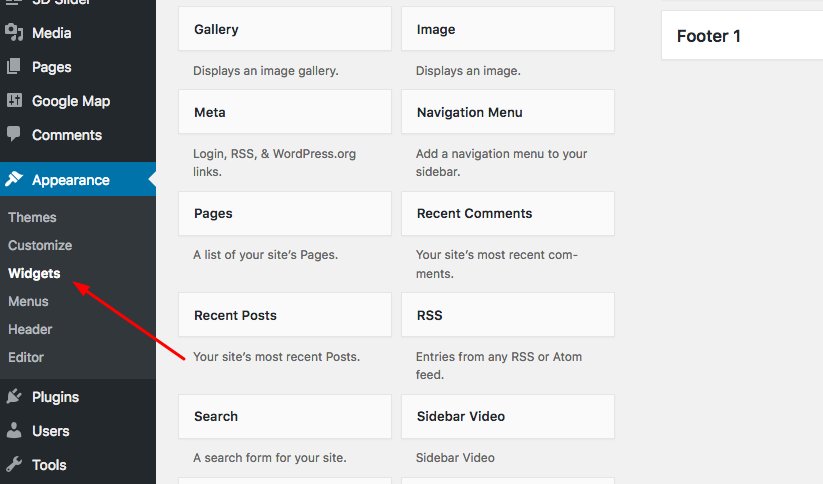Click 'A list of your site's Pages.' text
This screenshot has width=823, height=484.
pos(266,255)
